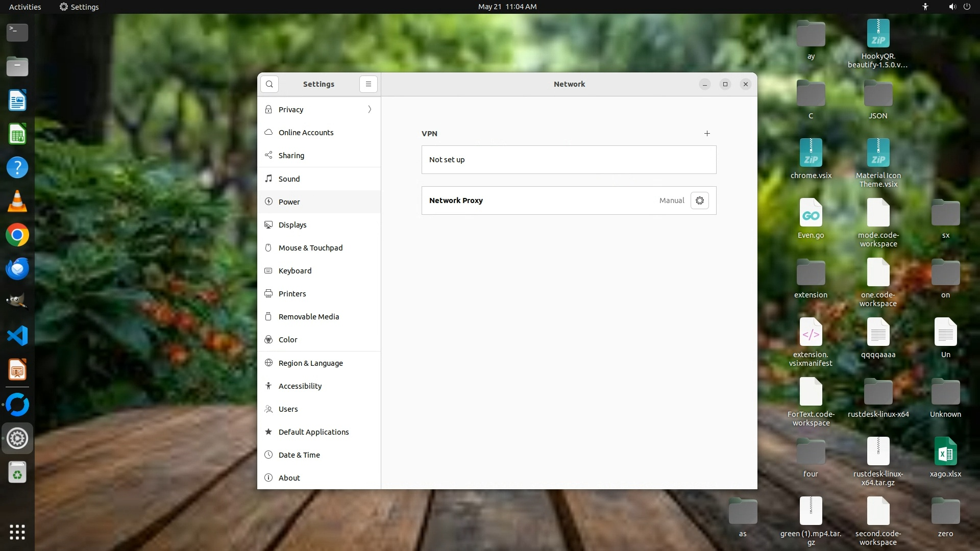Show Applications grid
Image resolution: width=980 pixels, height=551 pixels.
coord(17,532)
